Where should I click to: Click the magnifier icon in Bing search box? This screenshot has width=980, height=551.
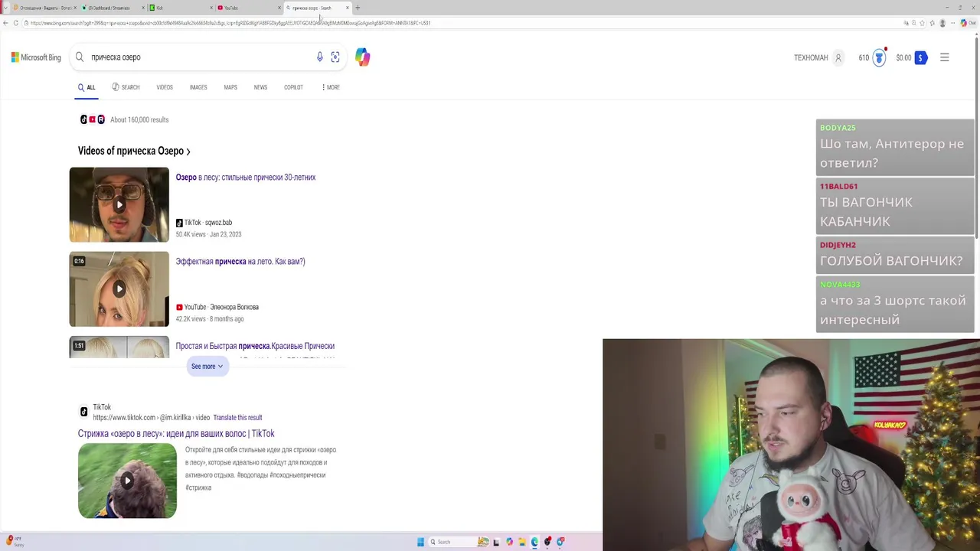pyautogui.click(x=79, y=57)
